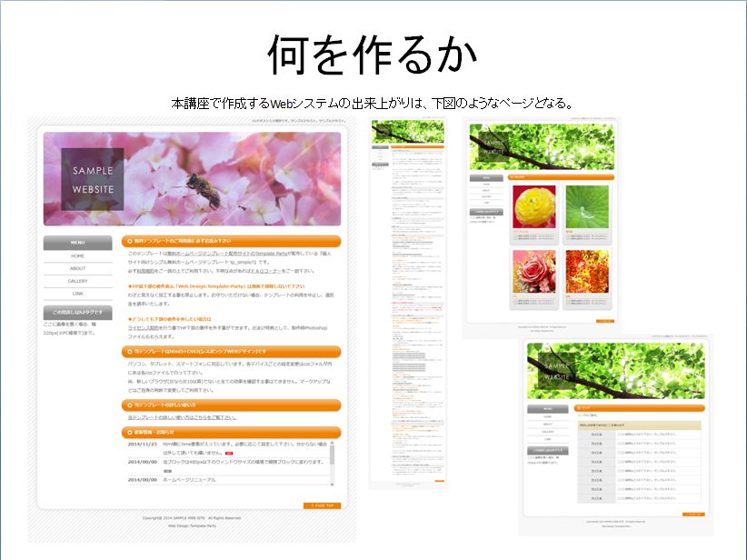Open ABOUT in the left website menu

tap(78, 269)
